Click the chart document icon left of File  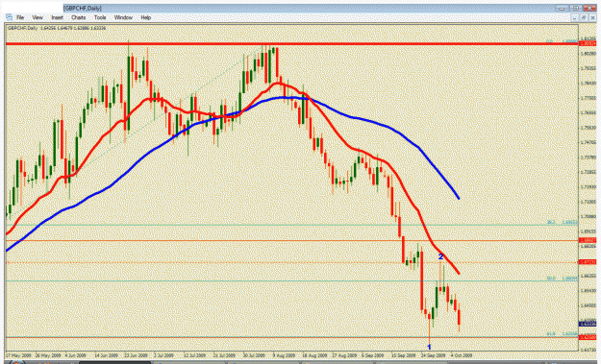point(9,17)
